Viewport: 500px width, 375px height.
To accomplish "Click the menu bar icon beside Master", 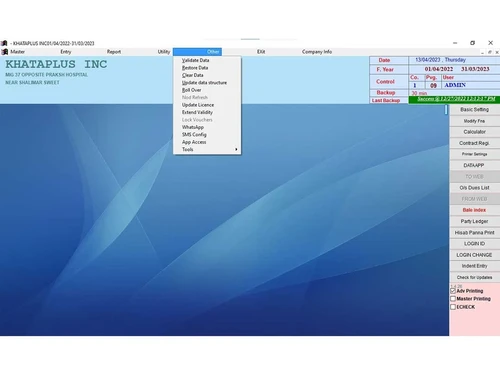I will (5, 52).
